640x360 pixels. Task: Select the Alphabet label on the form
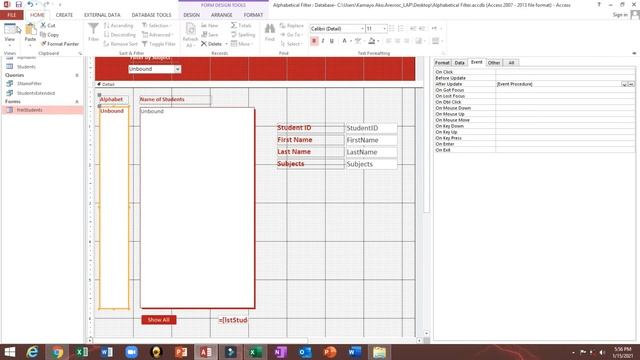113,100
